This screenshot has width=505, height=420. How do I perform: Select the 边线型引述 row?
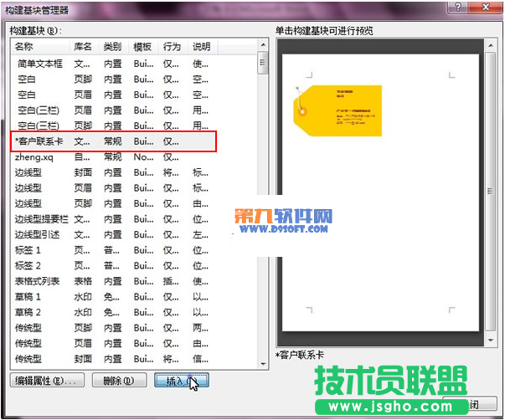(x=113, y=234)
